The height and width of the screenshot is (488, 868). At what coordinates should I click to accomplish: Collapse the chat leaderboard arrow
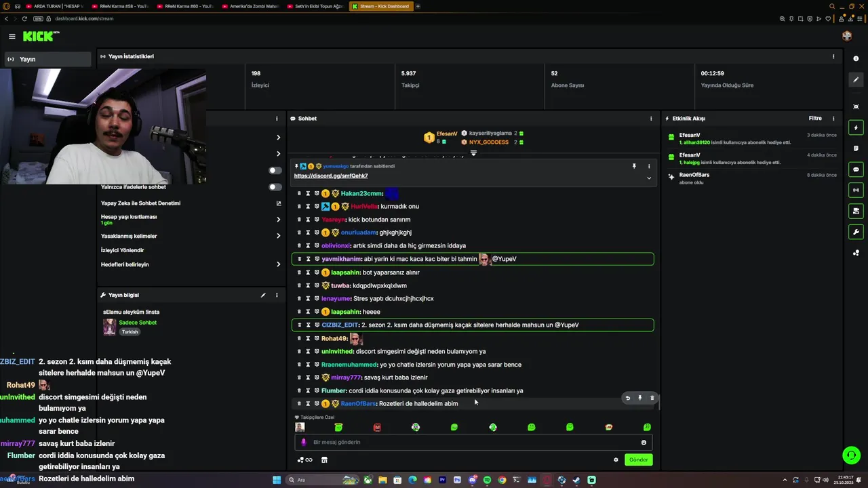(x=473, y=152)
